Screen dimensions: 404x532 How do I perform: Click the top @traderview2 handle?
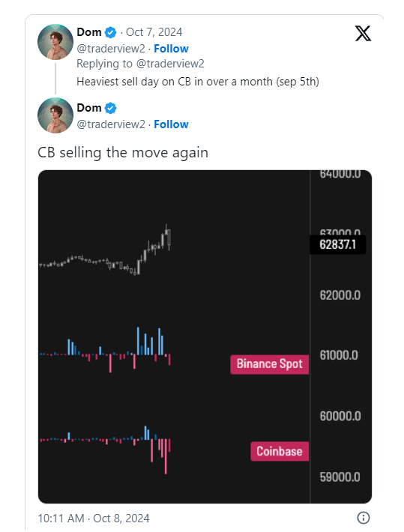click(x=111, y=49)
